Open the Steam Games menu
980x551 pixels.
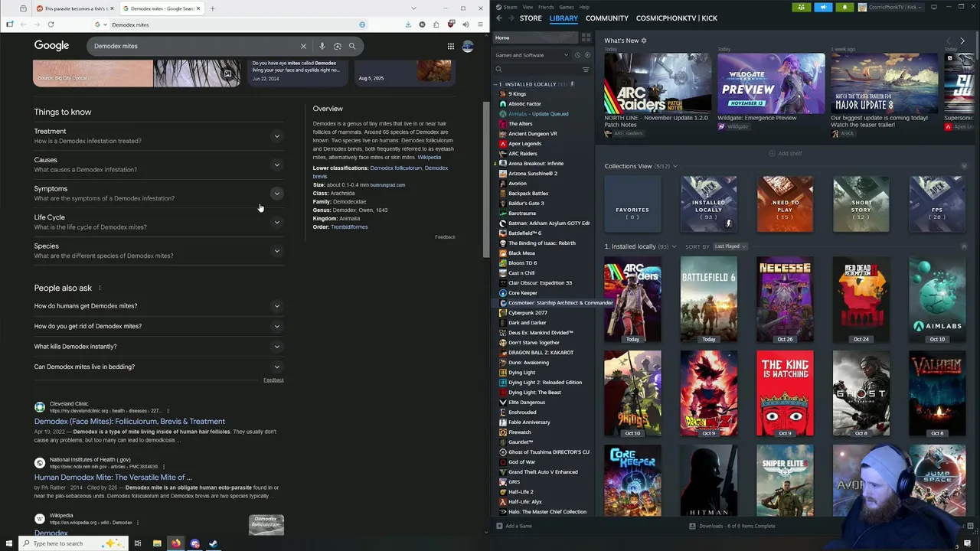567,7
